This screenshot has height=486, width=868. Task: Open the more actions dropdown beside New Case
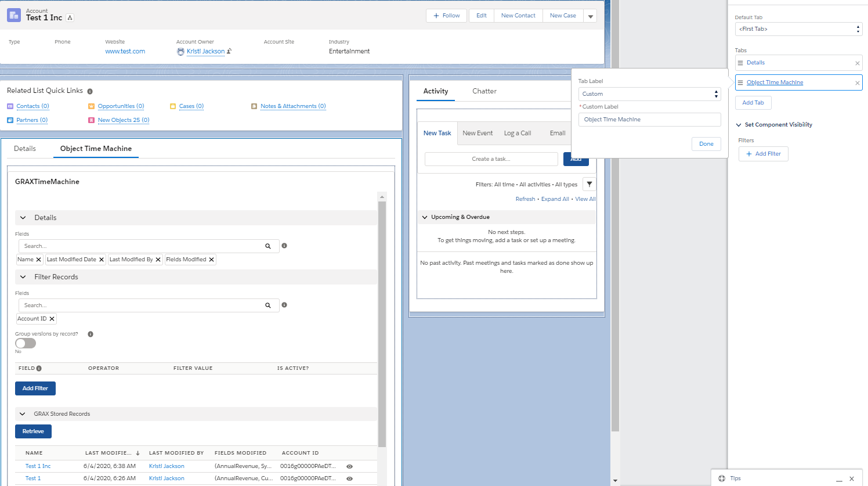coord(590,16)
